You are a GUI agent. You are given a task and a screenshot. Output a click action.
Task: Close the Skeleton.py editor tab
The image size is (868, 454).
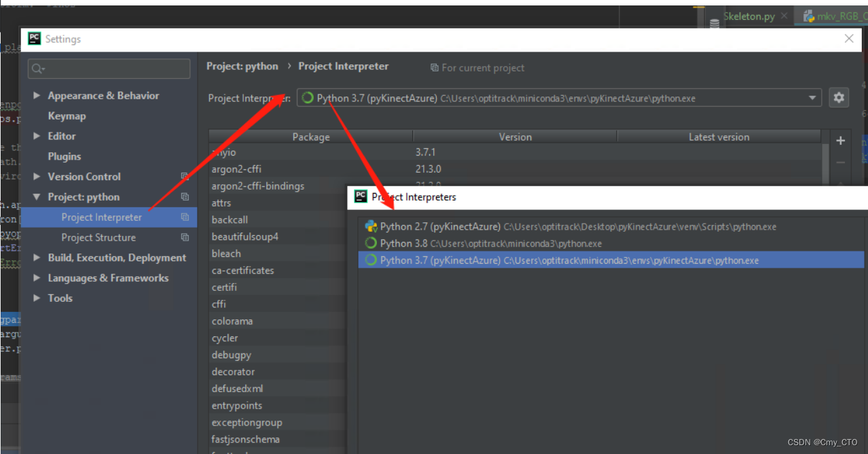point(784,16)
